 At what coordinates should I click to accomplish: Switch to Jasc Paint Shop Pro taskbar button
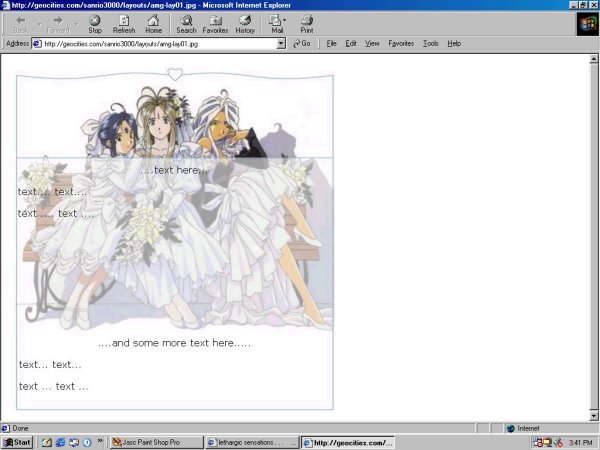tap(157, 442)
